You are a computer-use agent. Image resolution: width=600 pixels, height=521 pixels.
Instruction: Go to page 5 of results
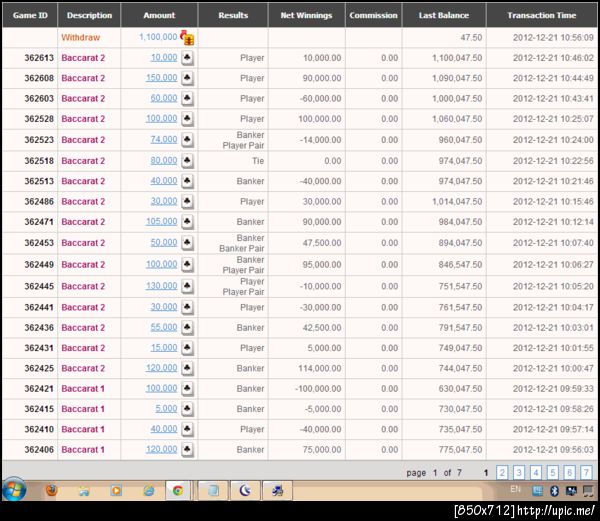pos(553,473)
